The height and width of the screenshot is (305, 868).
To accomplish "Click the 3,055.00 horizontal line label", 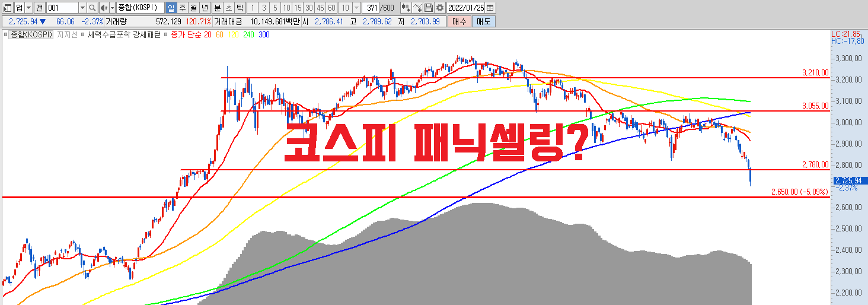I will tap(814, 106).
